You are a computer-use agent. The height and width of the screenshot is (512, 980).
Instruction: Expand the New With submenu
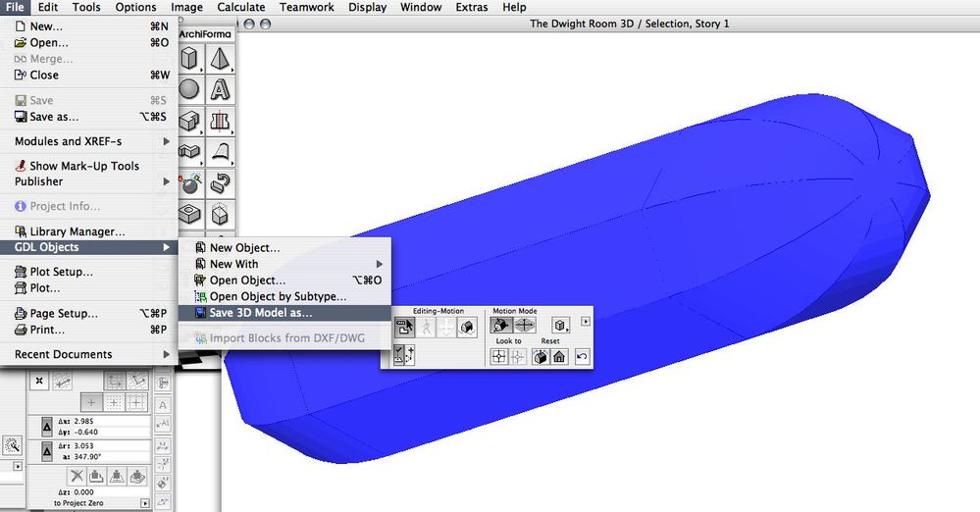[x=284, y=264]
